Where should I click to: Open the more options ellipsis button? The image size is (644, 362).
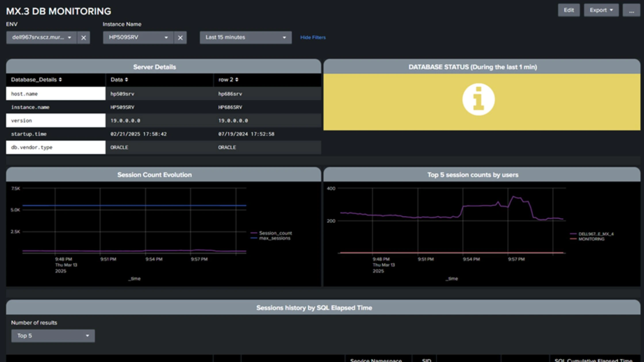631,10
